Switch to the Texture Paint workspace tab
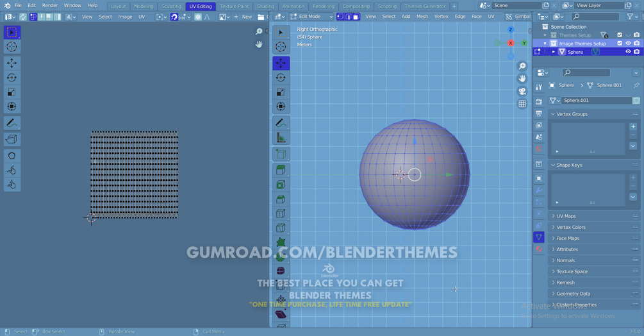This screenshot has width=644, height=336. click(234, 6)
